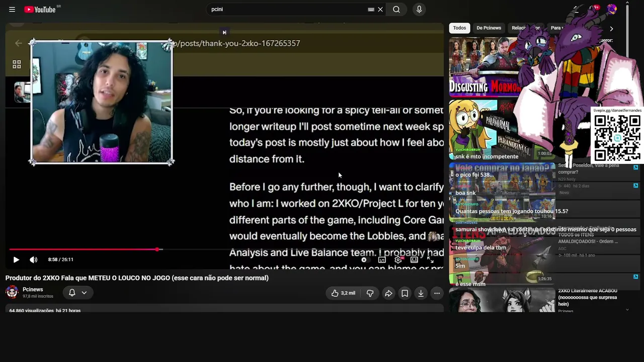Image resolution: width=644 pixels, height=362 pixels.
Task: Open '2XKO Literalmente ACABOU' video title
Action: [588, 297]
